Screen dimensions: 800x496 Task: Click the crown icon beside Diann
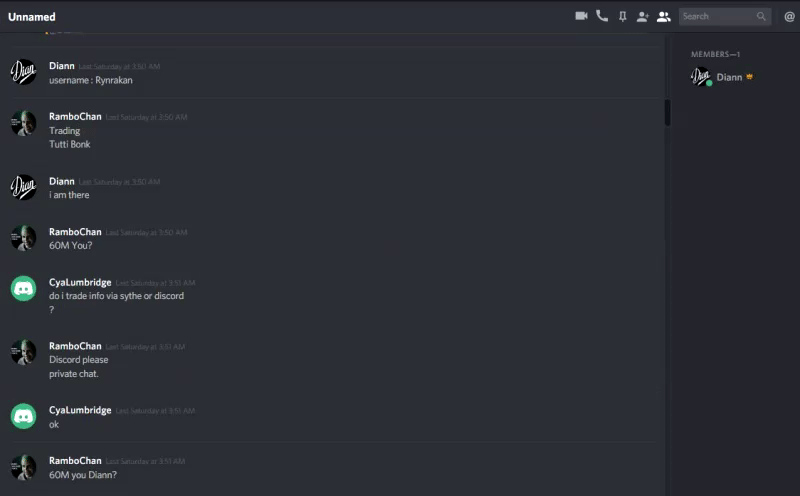pyautogui.click(x=749, y=77)
